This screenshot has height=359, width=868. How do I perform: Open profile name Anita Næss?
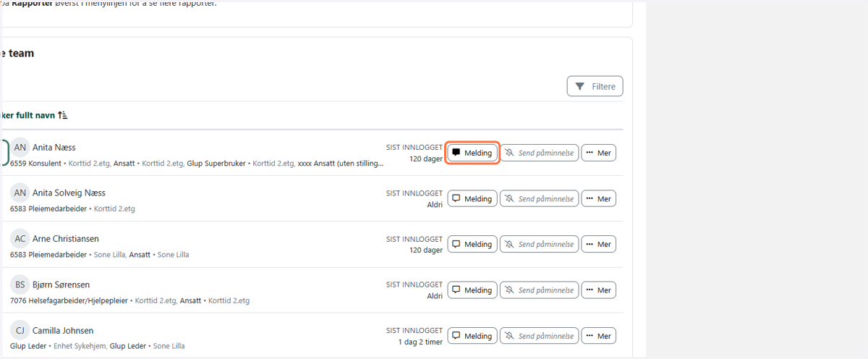pyautogui.click(x=54, y=147)
